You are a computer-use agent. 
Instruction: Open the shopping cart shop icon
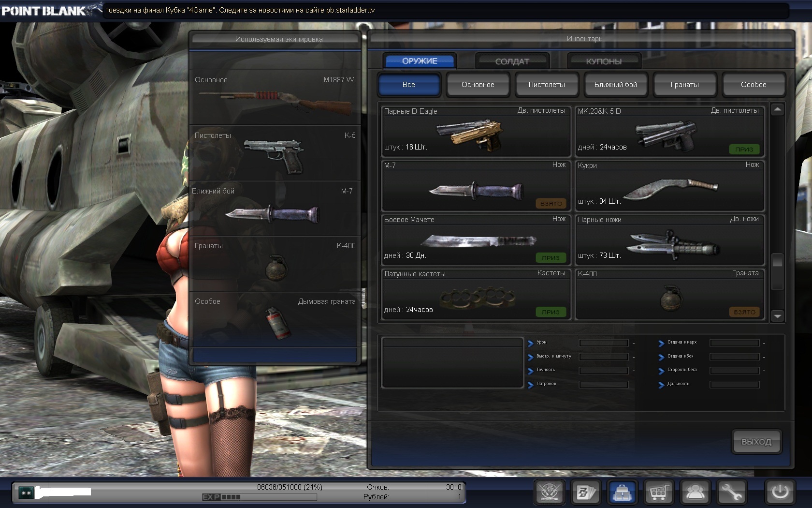(659, 493)
